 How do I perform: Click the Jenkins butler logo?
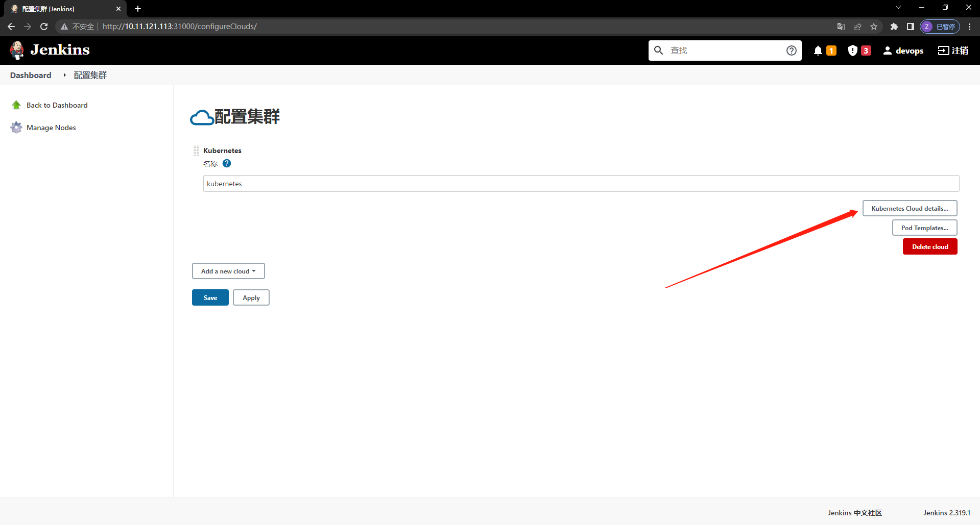pos(17,50)
